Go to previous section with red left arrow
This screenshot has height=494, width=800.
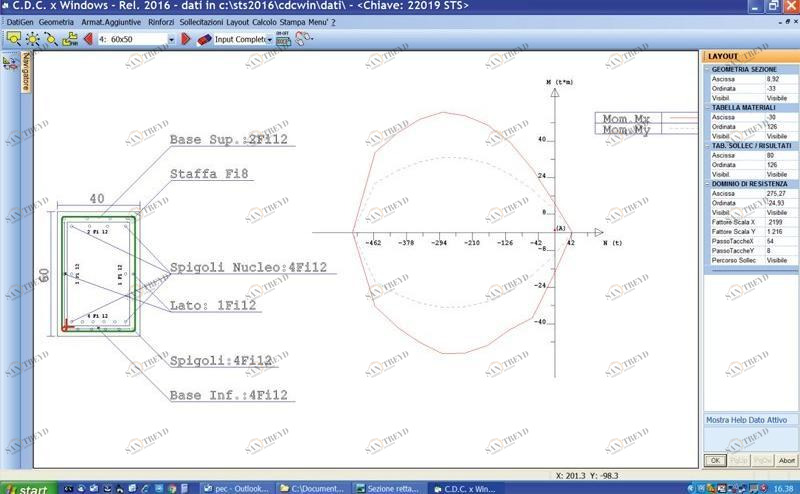[x=88, y=39]
